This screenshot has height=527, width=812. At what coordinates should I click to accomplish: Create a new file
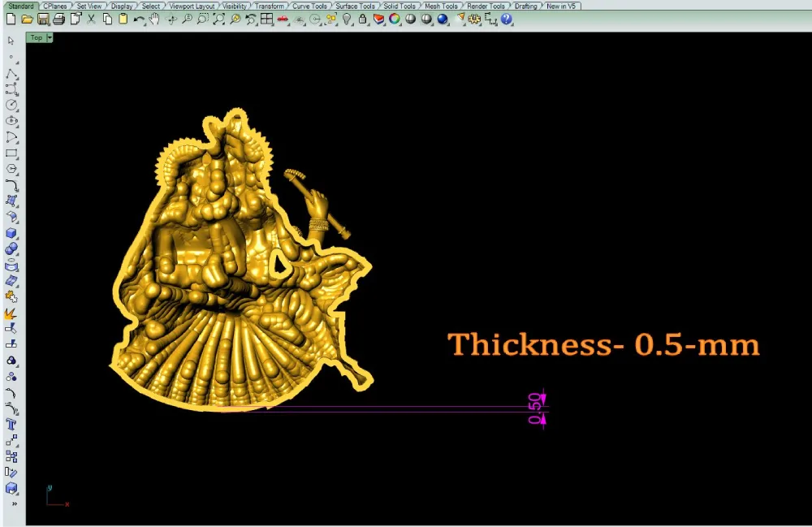(x=11, y=19)
